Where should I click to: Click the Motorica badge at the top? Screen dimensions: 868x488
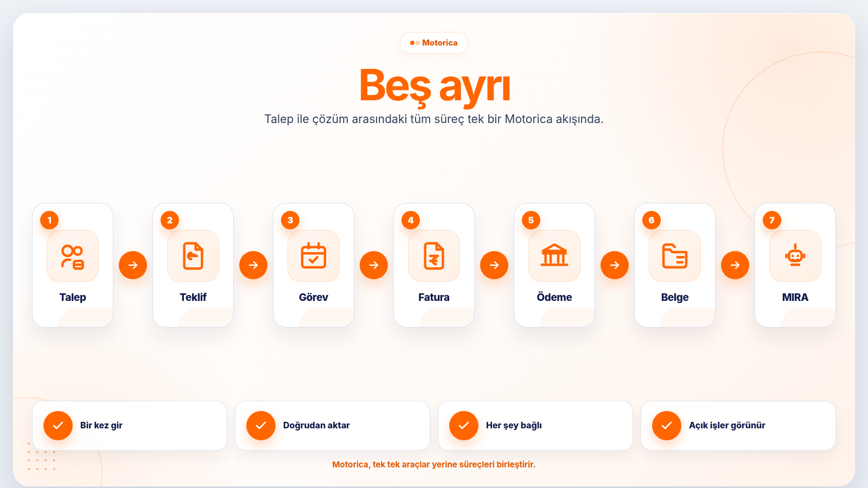tap(434, 43)
